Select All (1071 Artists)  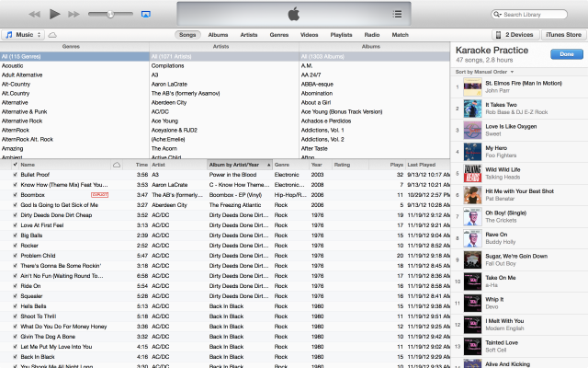[224, 57]
